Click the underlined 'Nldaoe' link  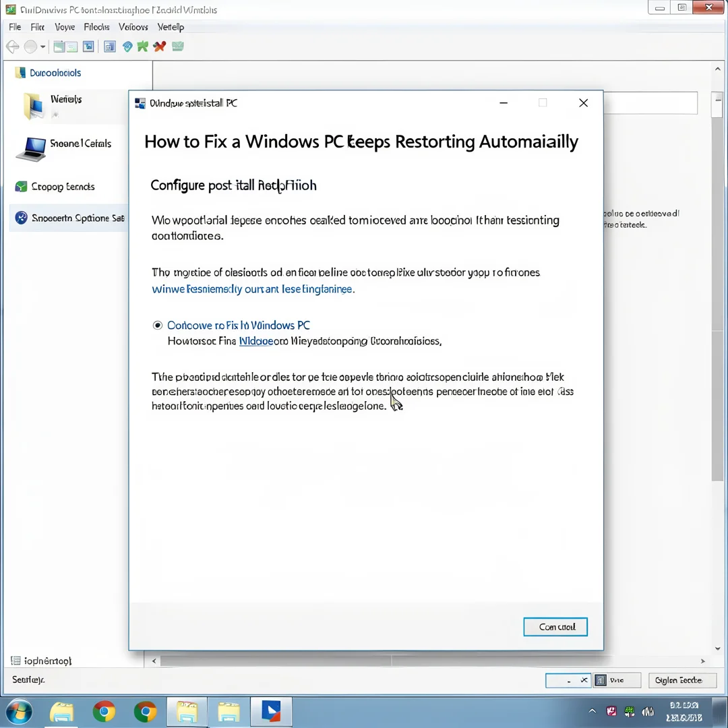[x=256, y=341]
